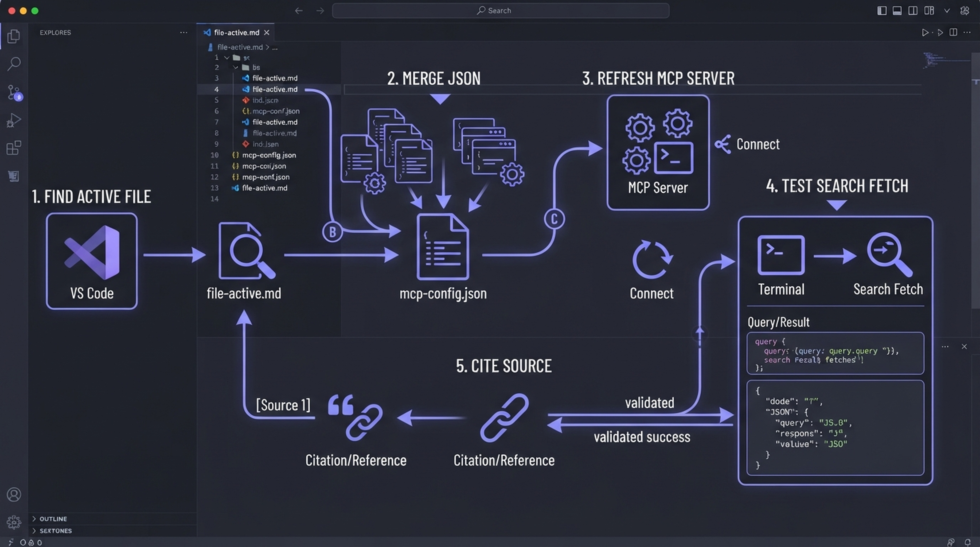
Task: Open the Copilot icon in title bar
Action: [x=965, y=11]
